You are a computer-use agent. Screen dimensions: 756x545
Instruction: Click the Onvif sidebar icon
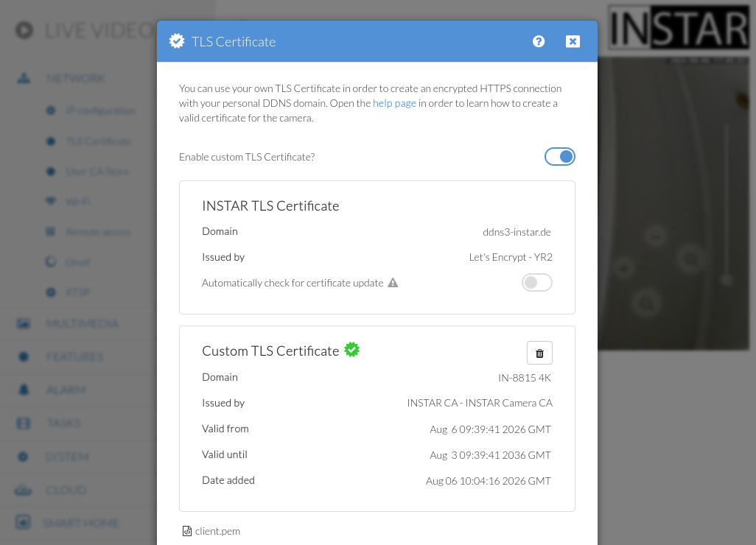[51, 261]
